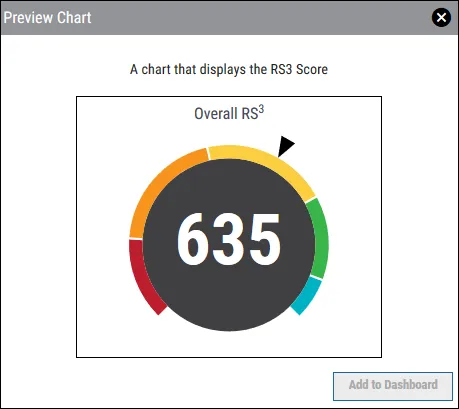Image resolution: width=459 pixels, height=409 pixels.
Task: Click the teal gauge segment
Action: click(x=307, y=296)
